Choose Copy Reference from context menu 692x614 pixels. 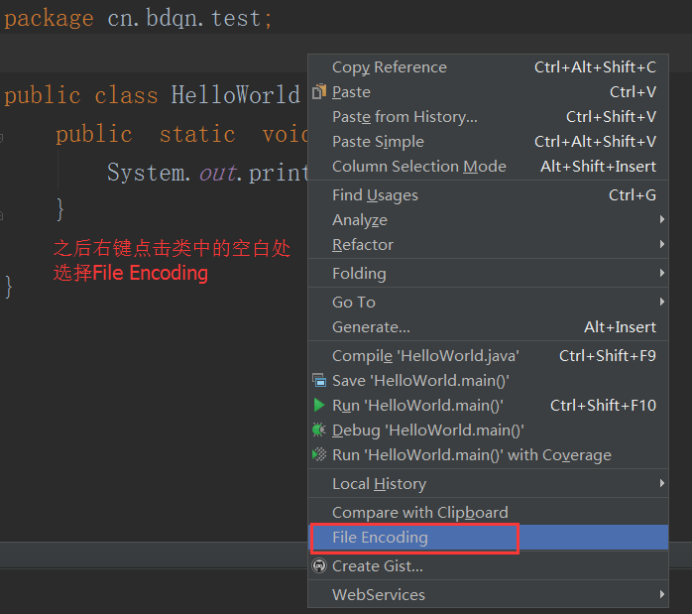coord(488,67)
